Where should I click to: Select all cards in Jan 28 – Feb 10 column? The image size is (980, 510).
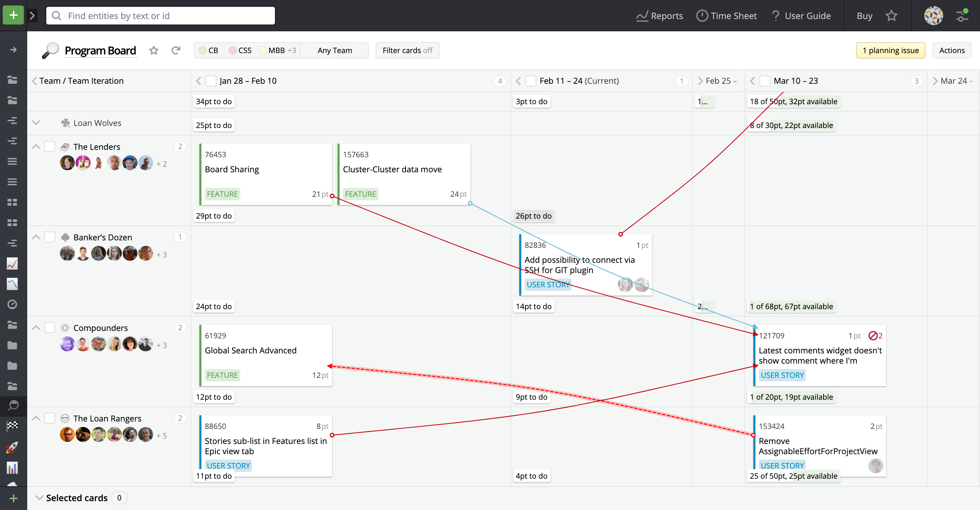[211, 81]
